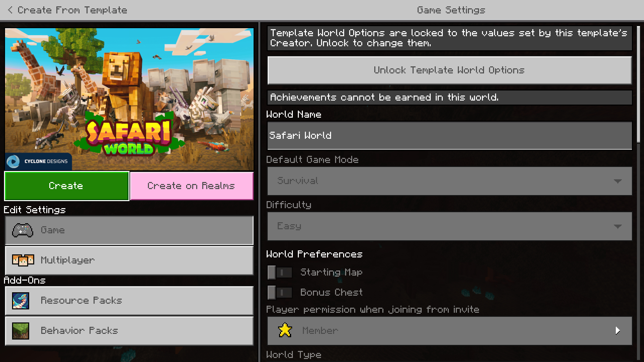Click the Resource Packs icon

pyautogui.click(x=21, y=300)
